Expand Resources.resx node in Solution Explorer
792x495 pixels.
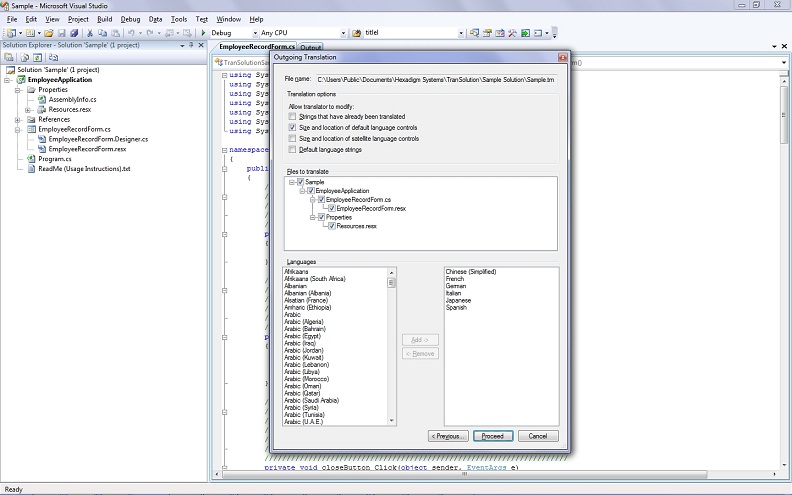tap(28, 110)
